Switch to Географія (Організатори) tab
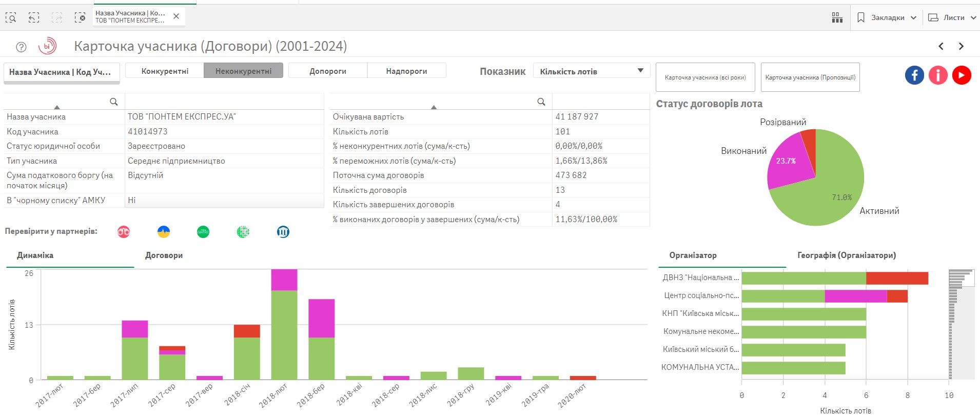980x416 pixels. pyautogui.click(x=846, y=255)
